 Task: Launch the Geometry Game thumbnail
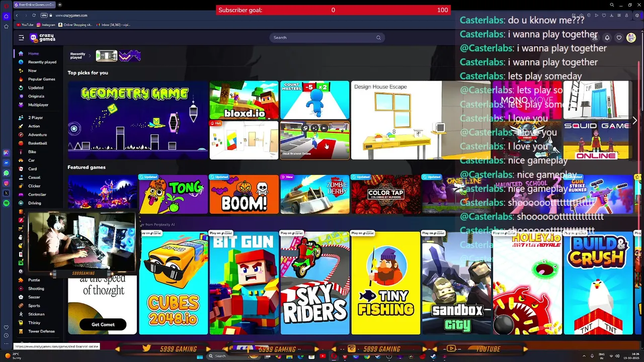point(137,120)
